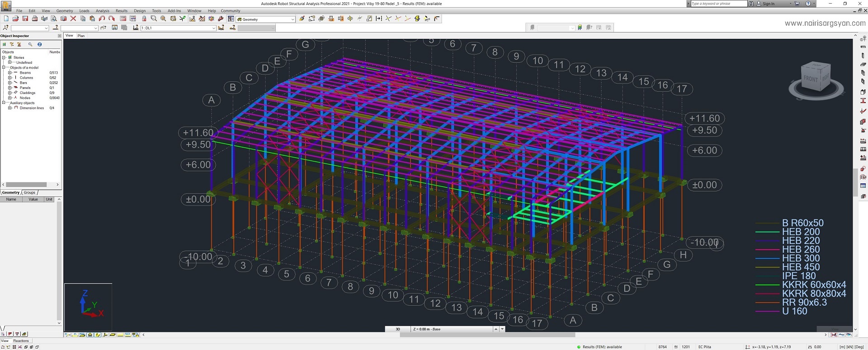
Task: Open the bar selection dropdown
Action: click(x=96, y=28)
